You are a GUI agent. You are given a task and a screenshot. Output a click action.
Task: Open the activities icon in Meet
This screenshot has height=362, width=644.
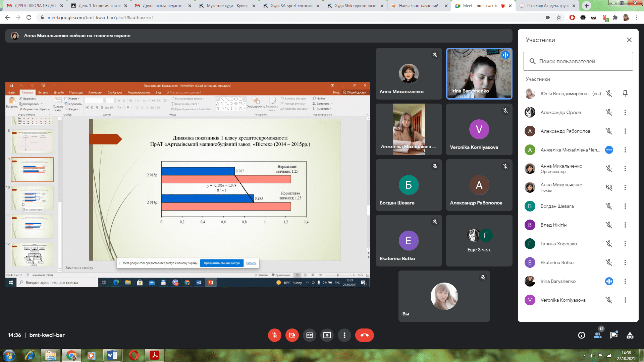coord(630,335)
